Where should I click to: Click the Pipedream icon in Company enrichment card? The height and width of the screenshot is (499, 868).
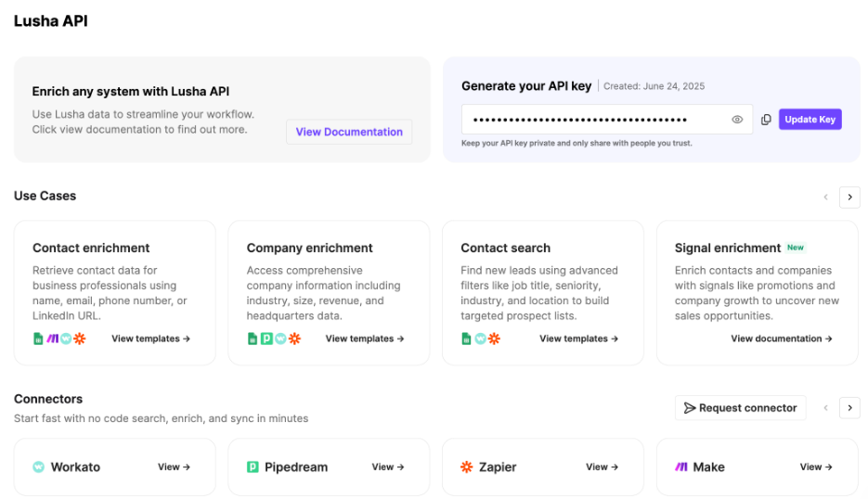pyautogui.click(x=266, y=339)
